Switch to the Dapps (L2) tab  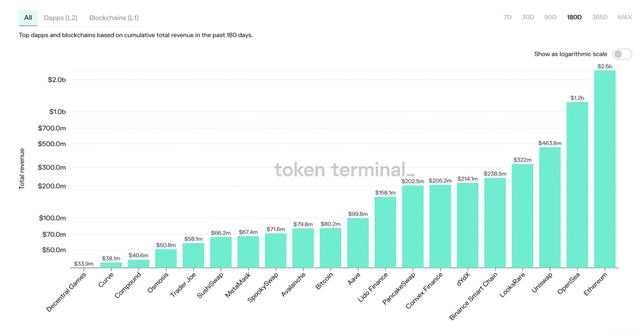[61, 18]
